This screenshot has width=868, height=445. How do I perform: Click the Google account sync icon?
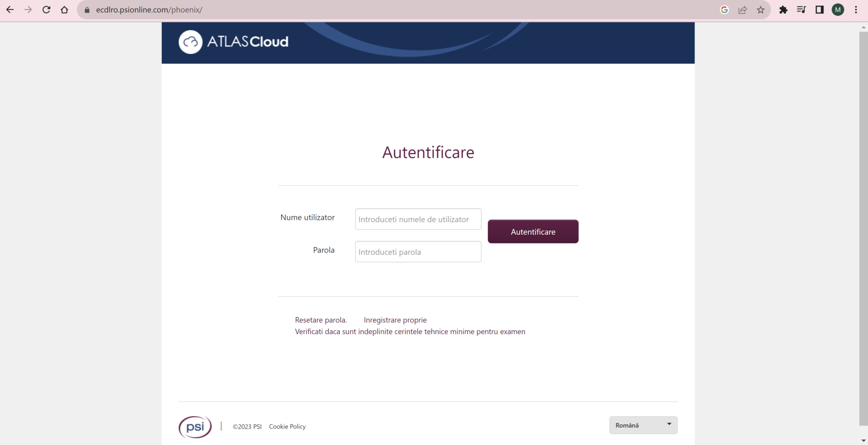725,9
